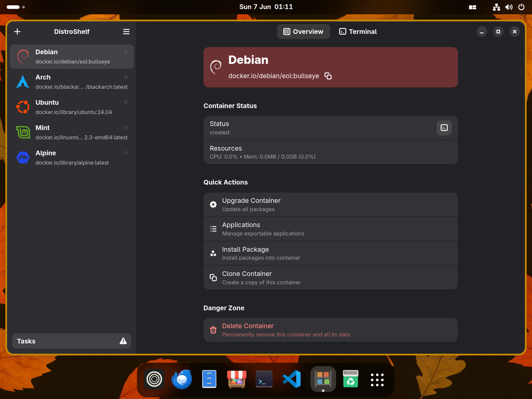Click the copy icon beside Clone Container

(213, 278)
